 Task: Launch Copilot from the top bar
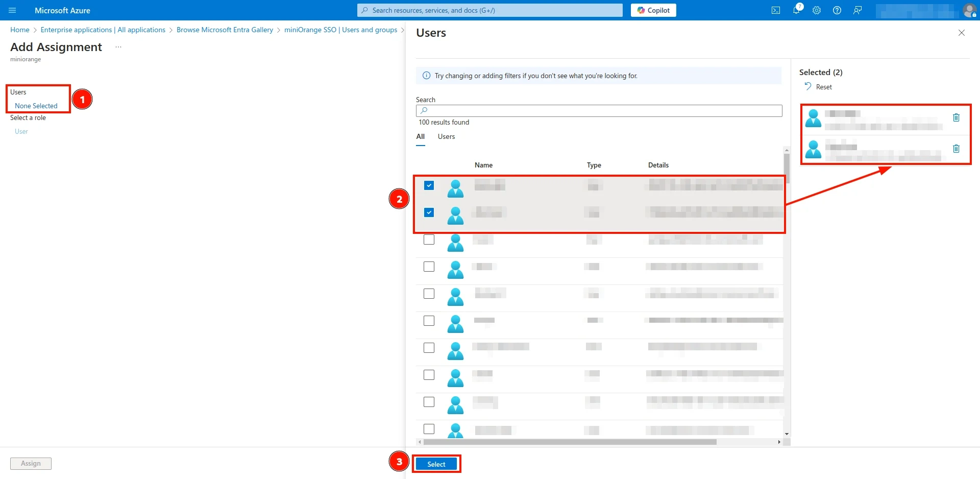(x=653, y=10)
